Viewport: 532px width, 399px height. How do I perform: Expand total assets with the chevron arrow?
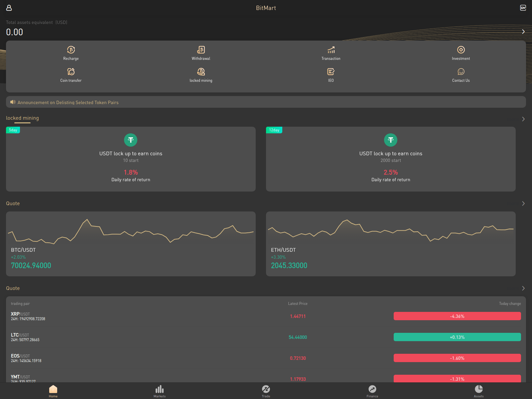[x=523, y=32]
